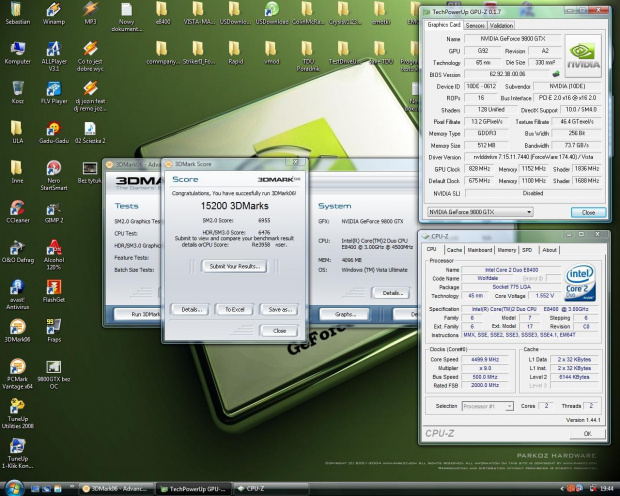This screenshot has height=496, width=620.
Task: Open the Komputer desktop icon
Action: (x=17, y=53)
